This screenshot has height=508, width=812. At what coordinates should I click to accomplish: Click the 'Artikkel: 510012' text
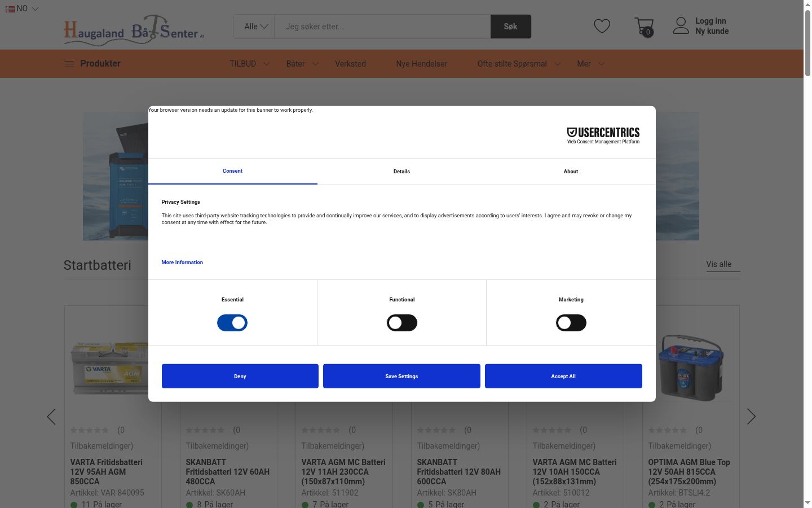[x=561, y=493]
